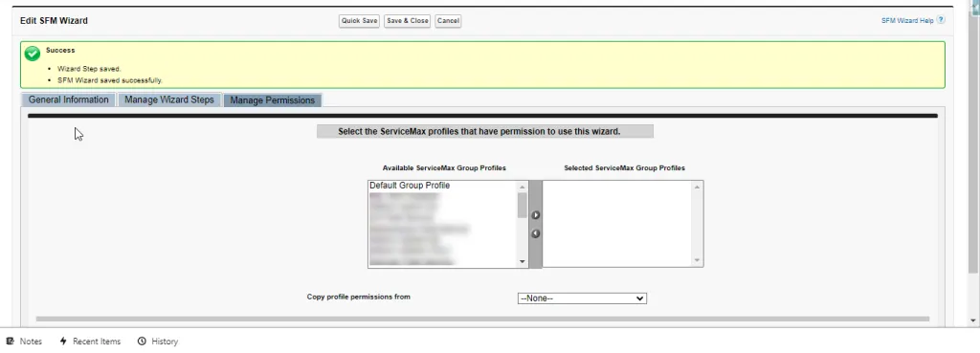Click the History clock icon
This screenshot has width=980, height=353.
pos(142,342)
